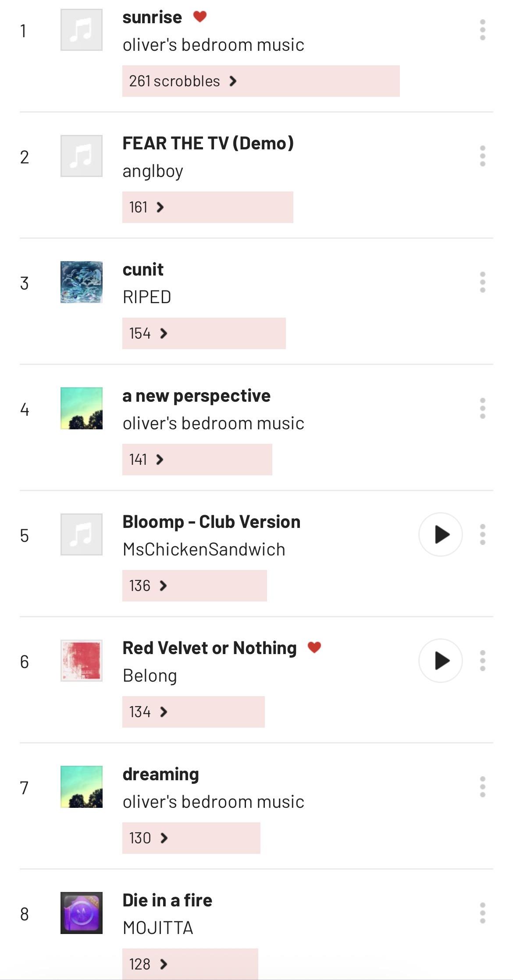
Task: Open more options menu for cunit
Action: click(482, 282)
